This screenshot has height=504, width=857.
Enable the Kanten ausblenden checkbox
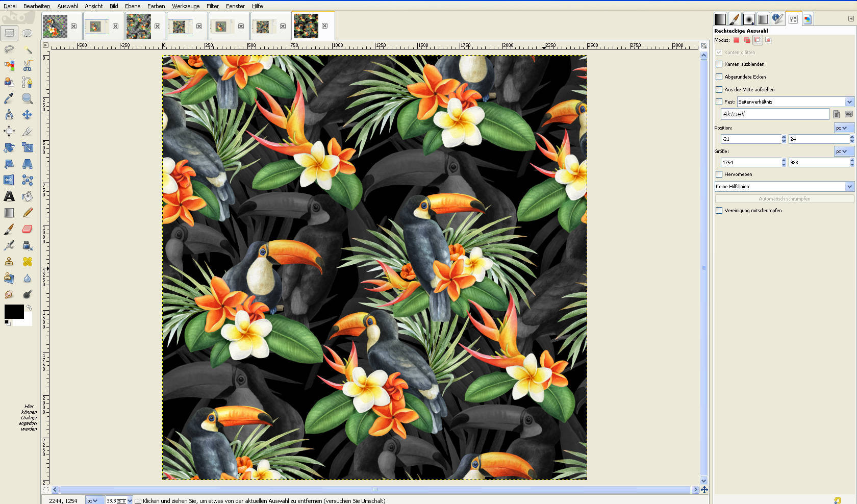click(719, 64)
